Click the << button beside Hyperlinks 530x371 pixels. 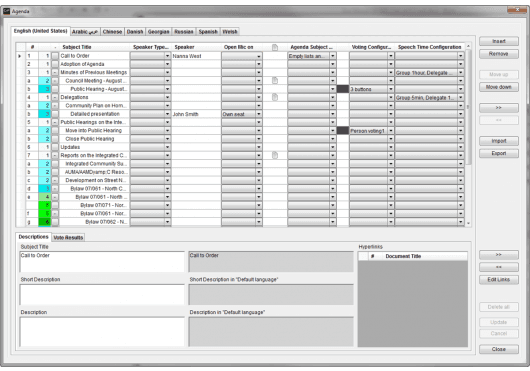499,267
